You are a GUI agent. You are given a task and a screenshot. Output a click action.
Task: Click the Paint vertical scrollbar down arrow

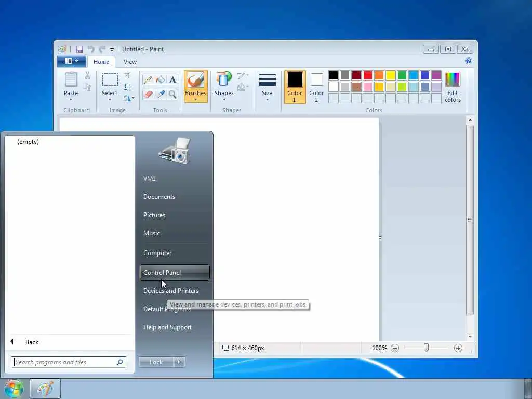click(470, 337)
